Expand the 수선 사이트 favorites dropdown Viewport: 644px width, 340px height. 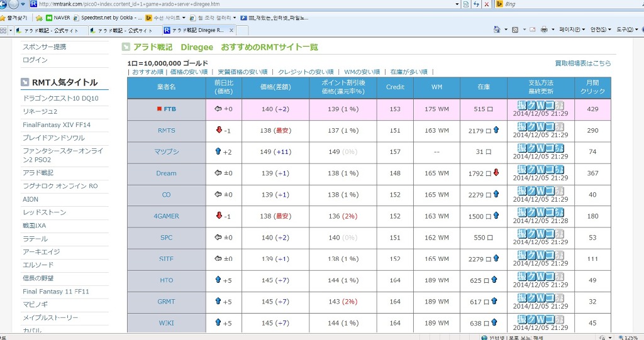184,18
